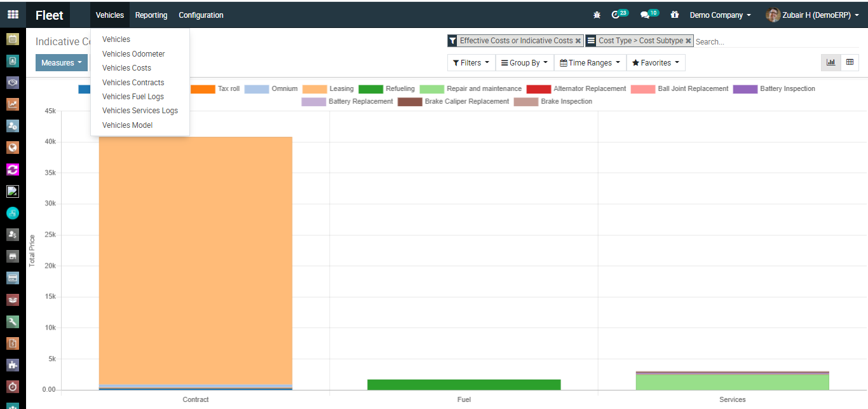The height and width of the screenshot is (409, 868).
Task: Remove the Cost Type filter tag
Action: 688,40
